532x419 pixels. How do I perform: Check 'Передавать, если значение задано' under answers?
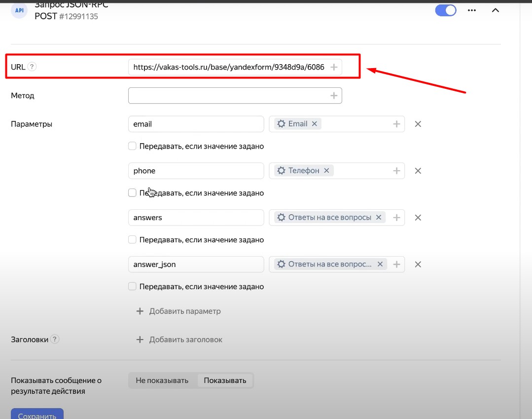click(x=132, y=240)
